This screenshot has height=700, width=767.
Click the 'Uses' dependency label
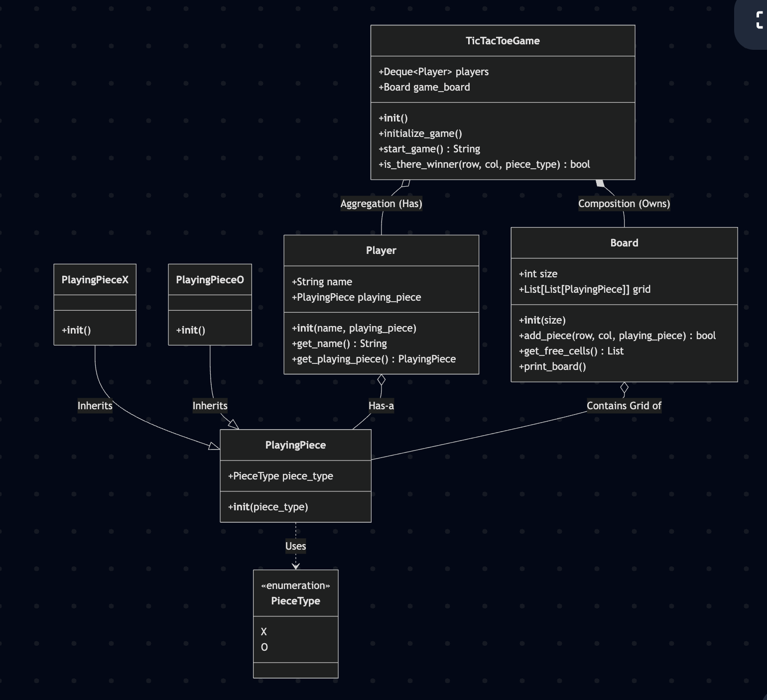295,546
